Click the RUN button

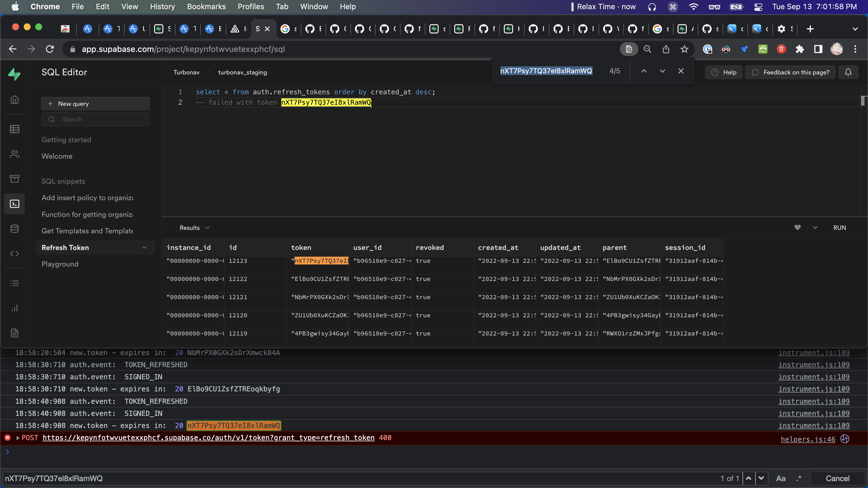coord(839,228)
